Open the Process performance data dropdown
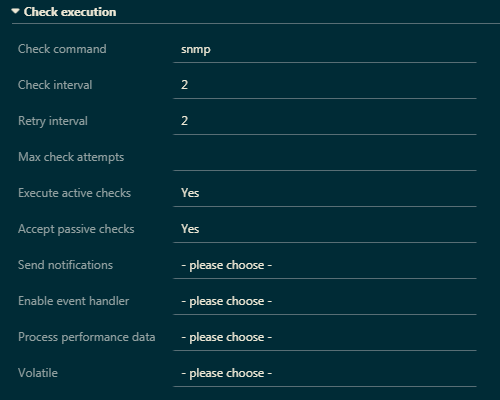This screenshot has height=400, width=500. 325,337
